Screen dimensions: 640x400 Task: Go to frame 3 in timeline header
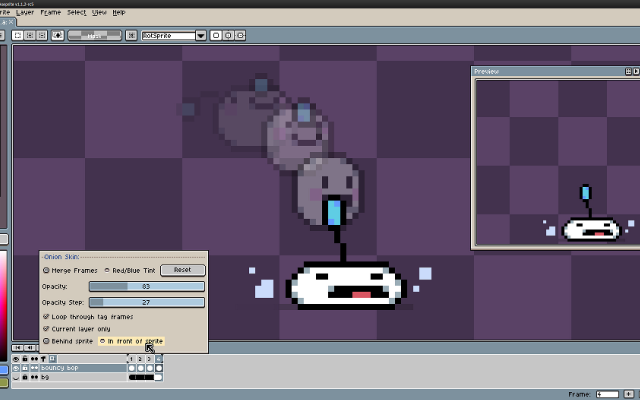(149, 359)
